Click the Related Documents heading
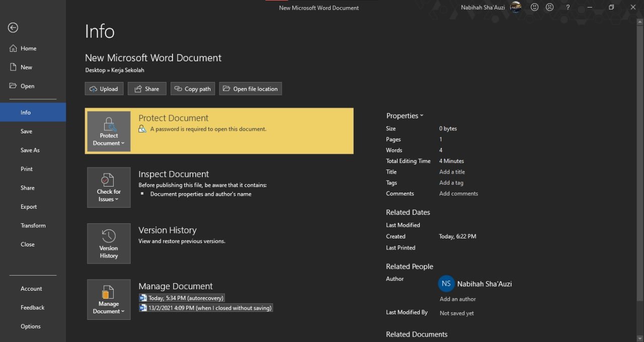644x342 pixels. coord(417,334)
